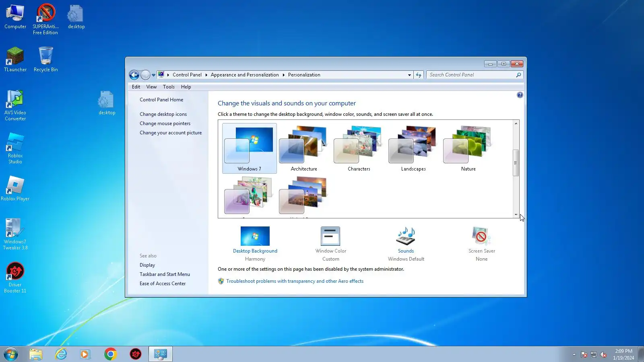Viewport: 644px width, 362px height.
Task: Select AVS Video Converter shortcut
Action: [15, 105]
